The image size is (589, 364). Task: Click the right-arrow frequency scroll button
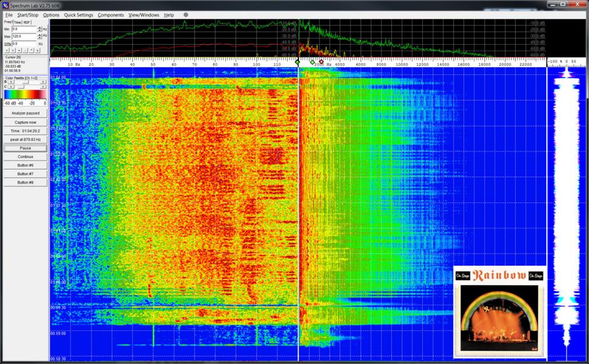(x=13, y=50)
